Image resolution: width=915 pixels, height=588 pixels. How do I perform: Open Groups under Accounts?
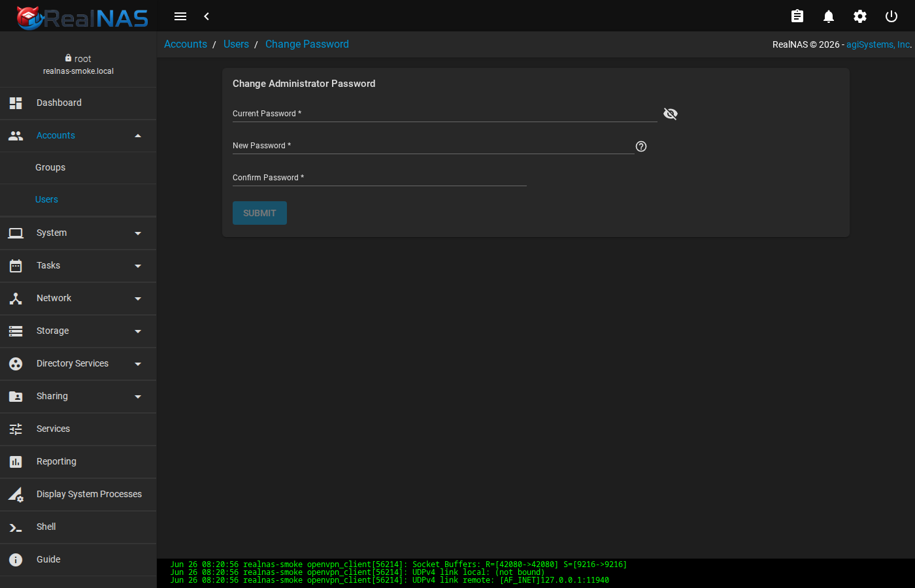coord(78,168)
